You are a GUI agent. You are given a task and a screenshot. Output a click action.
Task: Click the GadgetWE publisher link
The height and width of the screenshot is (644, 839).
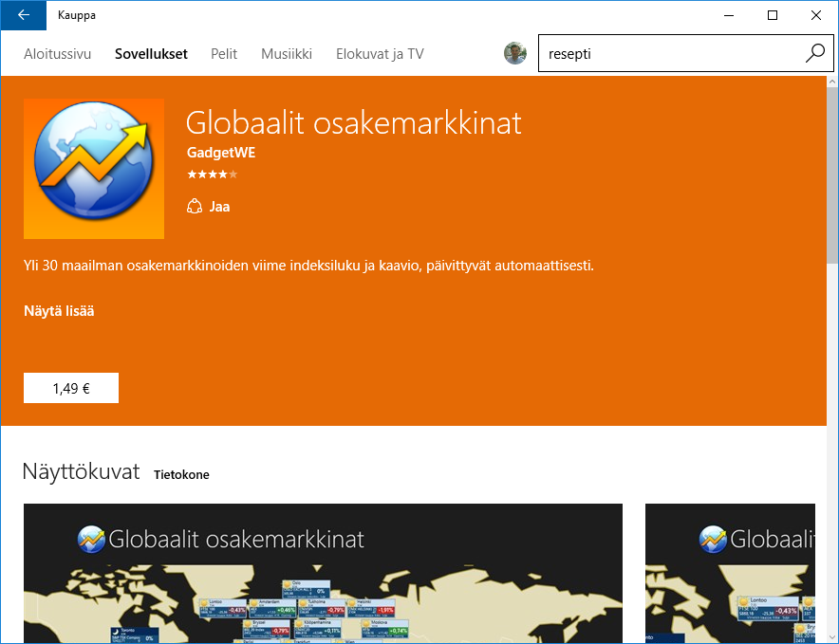pos(221,153)
